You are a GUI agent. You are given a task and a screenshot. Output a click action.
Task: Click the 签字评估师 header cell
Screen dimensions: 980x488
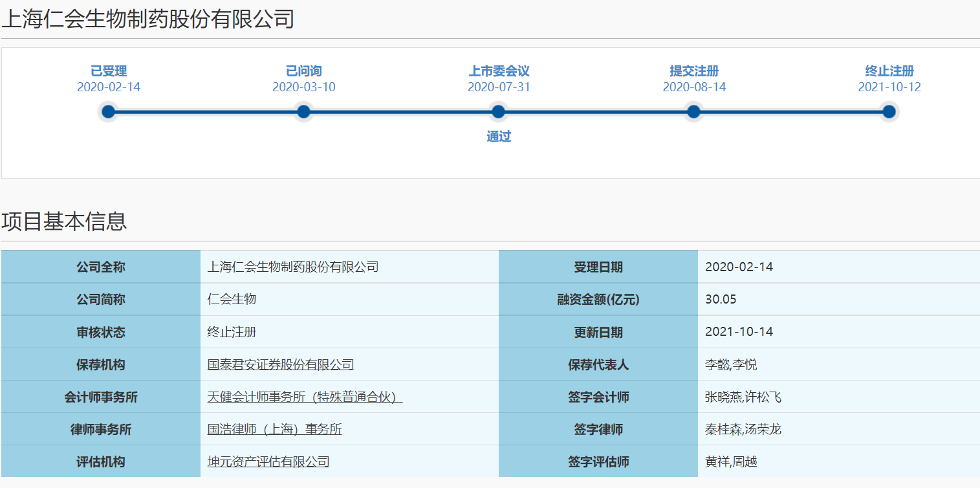(x=598, y=461)
